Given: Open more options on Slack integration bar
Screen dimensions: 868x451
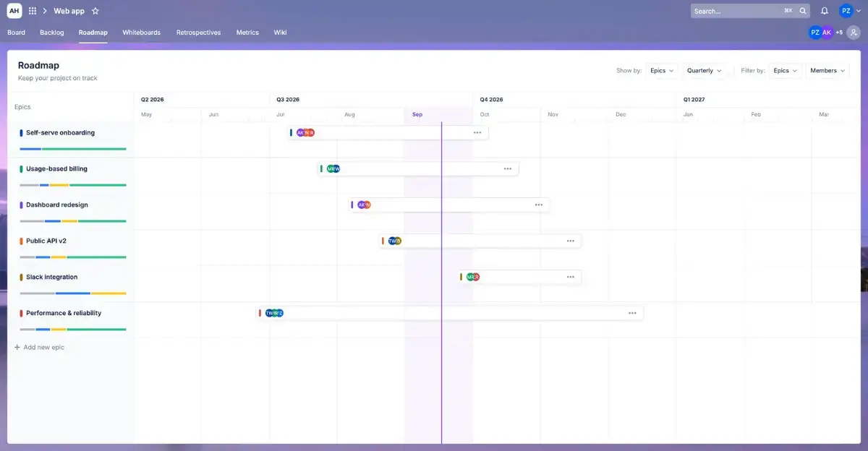Looking at the screenshot, I should click(571, 277).
